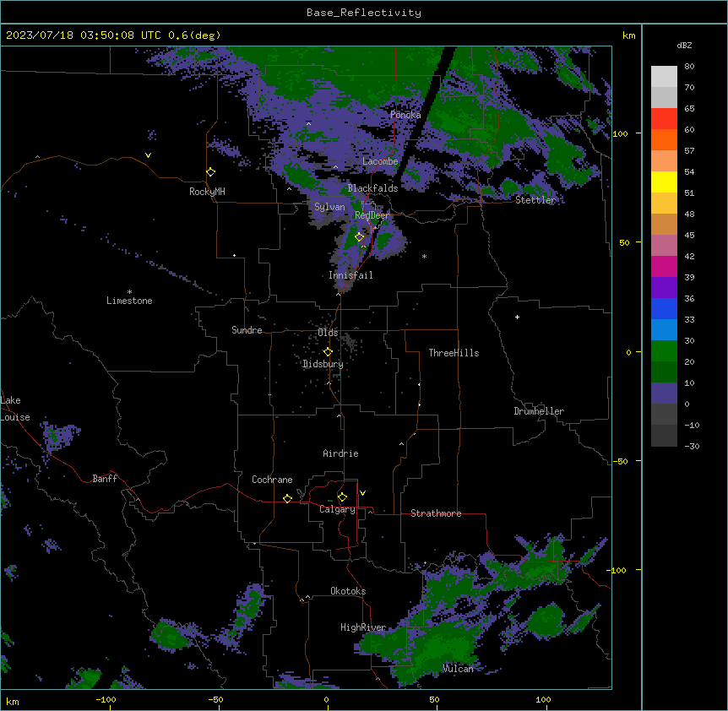Select the Strathmore label
Viewport: 728px width, 711px height.
436,513
